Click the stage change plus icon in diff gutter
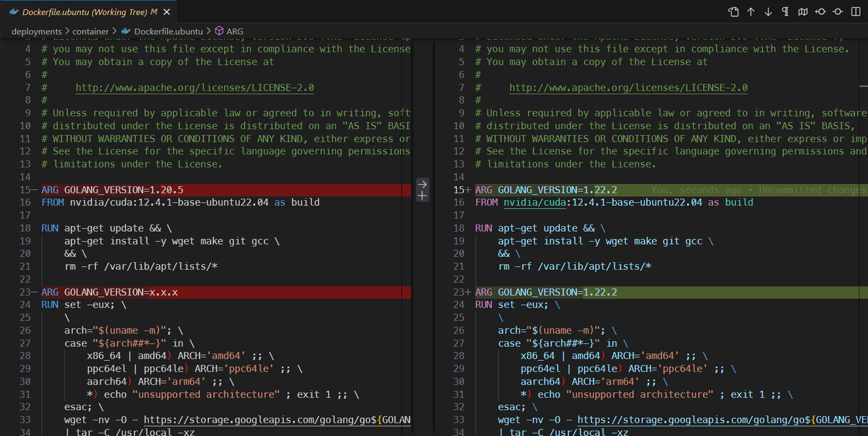 coord(423,196)
